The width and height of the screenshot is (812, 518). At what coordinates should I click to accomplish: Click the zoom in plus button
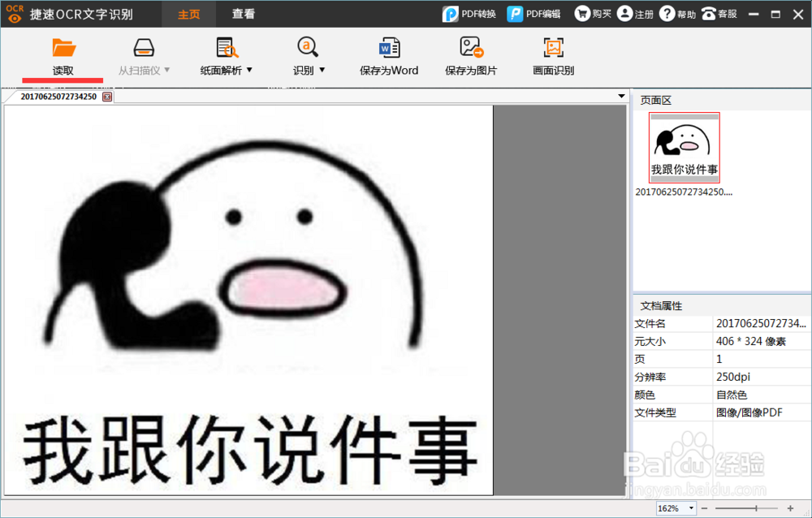790,508
